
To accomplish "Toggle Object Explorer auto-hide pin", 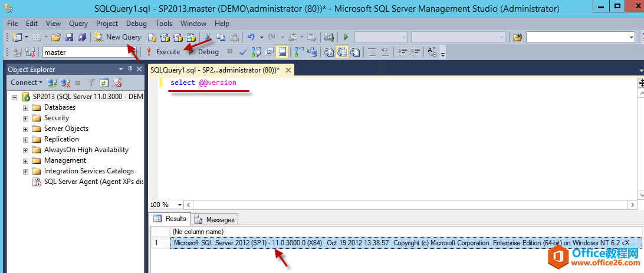I will [x=129, y=70].
